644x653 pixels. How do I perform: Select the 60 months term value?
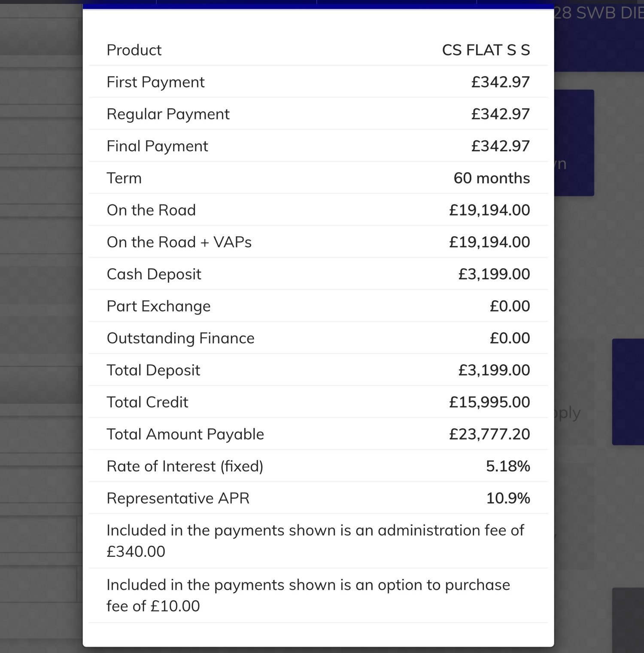pos(492,178)
